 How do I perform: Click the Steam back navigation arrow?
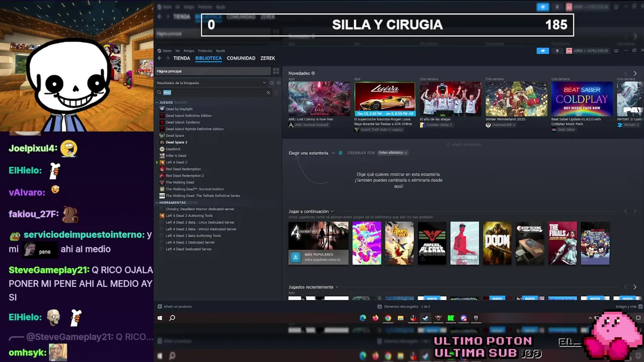click(x=159, y=58)
